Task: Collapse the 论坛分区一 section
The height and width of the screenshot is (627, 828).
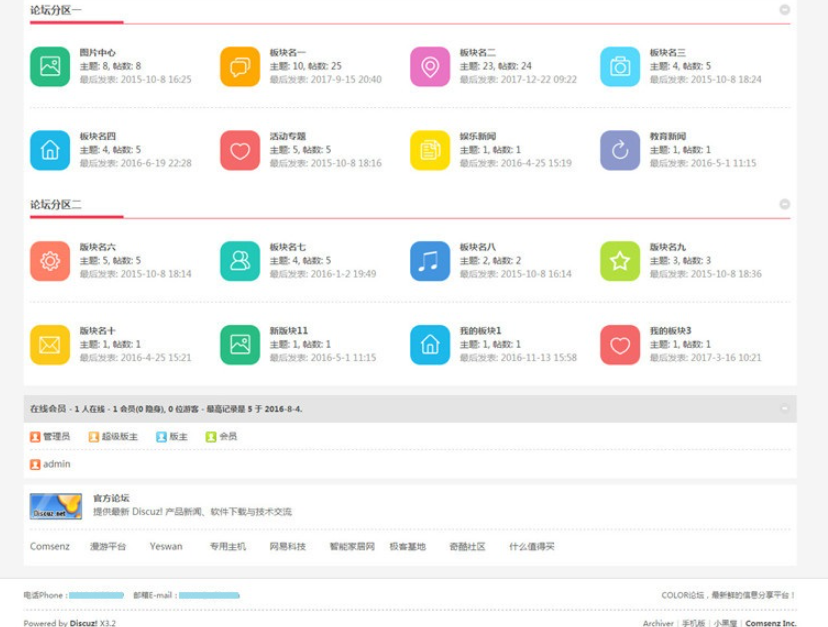Action: pos(785,10)
